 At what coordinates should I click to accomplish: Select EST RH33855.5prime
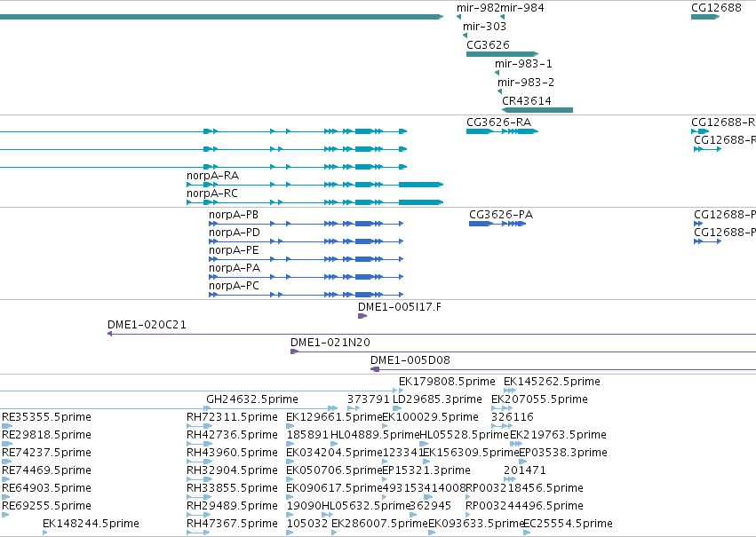click(x=233, y=489)
